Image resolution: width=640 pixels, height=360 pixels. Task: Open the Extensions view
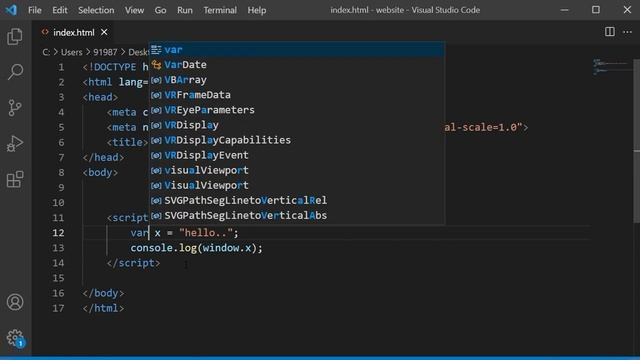pos(15,179)
